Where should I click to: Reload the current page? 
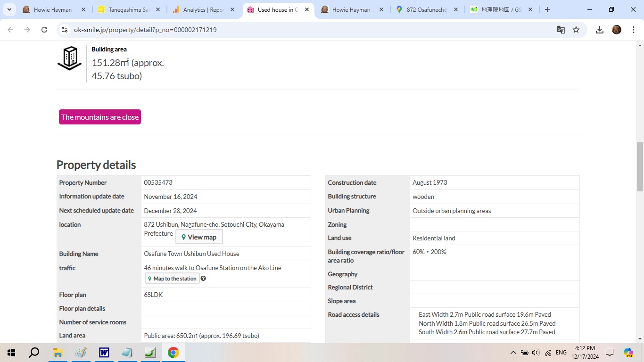coord(44,30)
